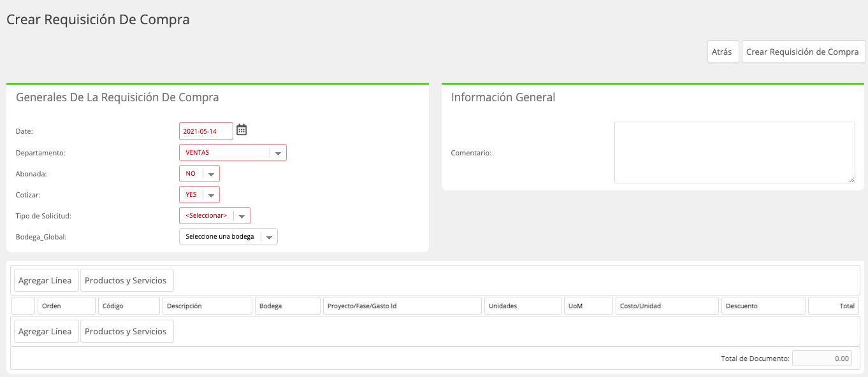
Task: Focus the Date field showing 2021-05-14
Action: 206,131
